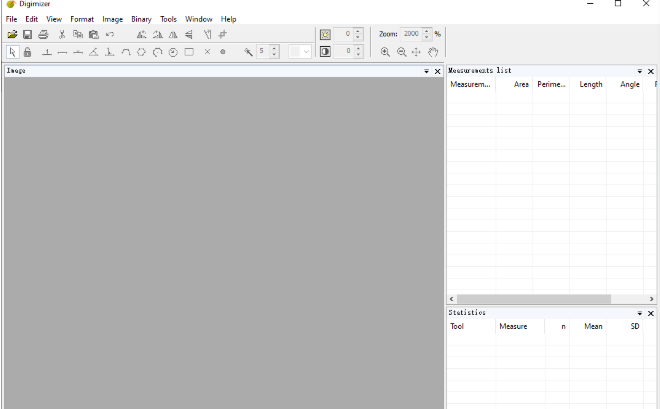Viewport: 660px width, 409px height.
Task: Open Measurements list panel options dropdown
Action: [640, 71]
